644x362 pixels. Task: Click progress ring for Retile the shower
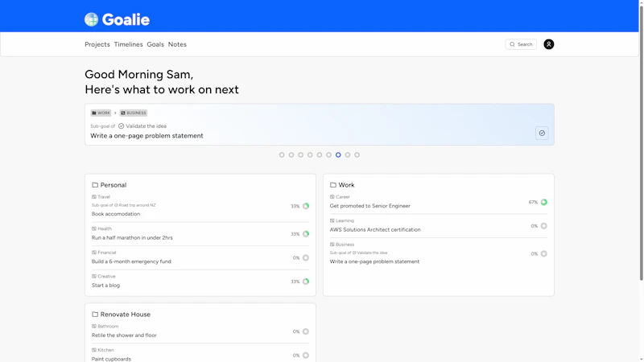306,331
